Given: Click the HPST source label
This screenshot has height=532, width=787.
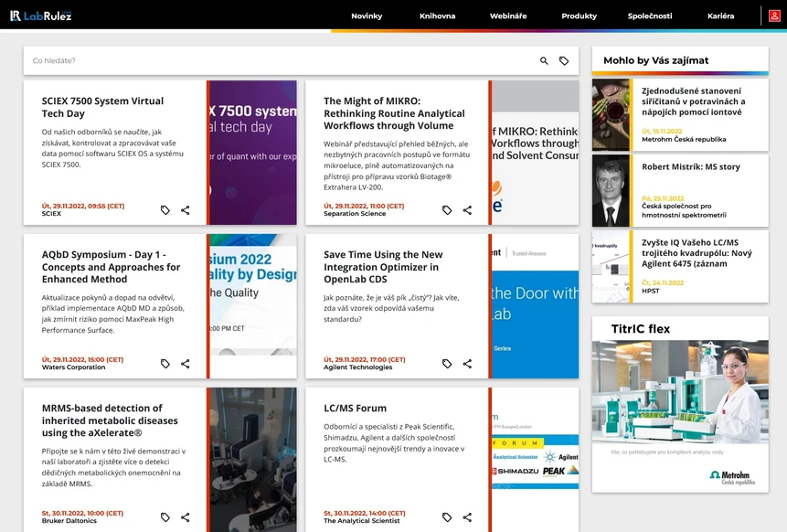Looking at the screenshot, I should tap(651, 291).
